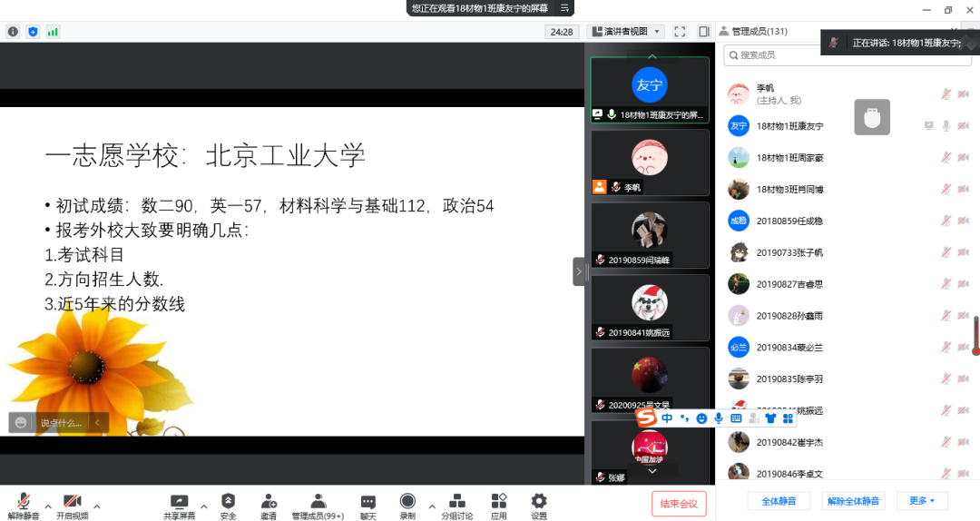The width and height of the screenshot is (980, 521).
Task: Open the settings (设置) gear icon
Action: [539, 501]
